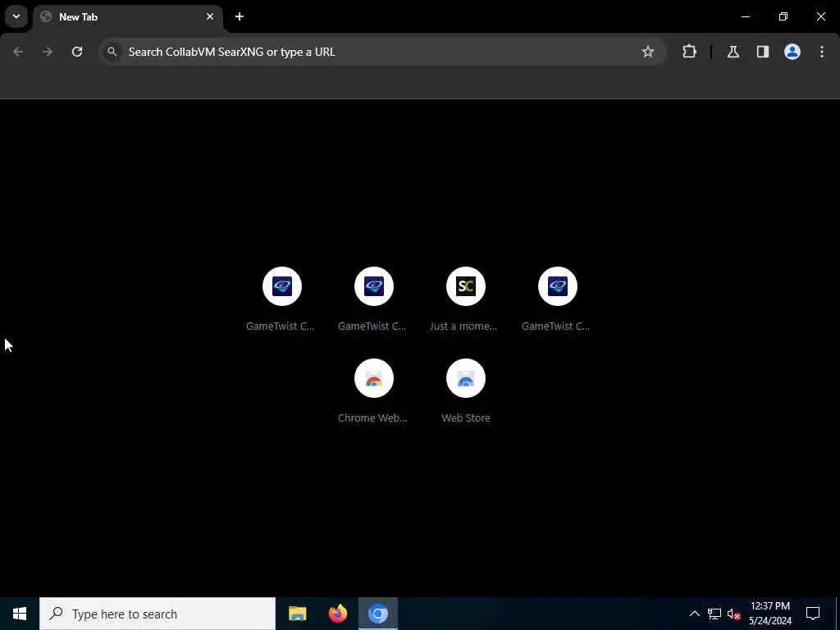This screenshot has width=840, height=630.
Task: Minimize the Chrome window
Action: (x=746, y=16)
